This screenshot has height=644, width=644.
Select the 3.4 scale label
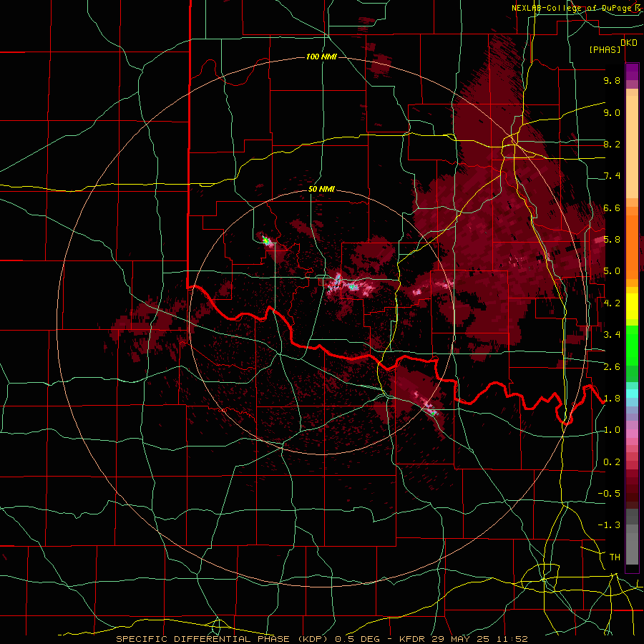[x=612, y=335]
